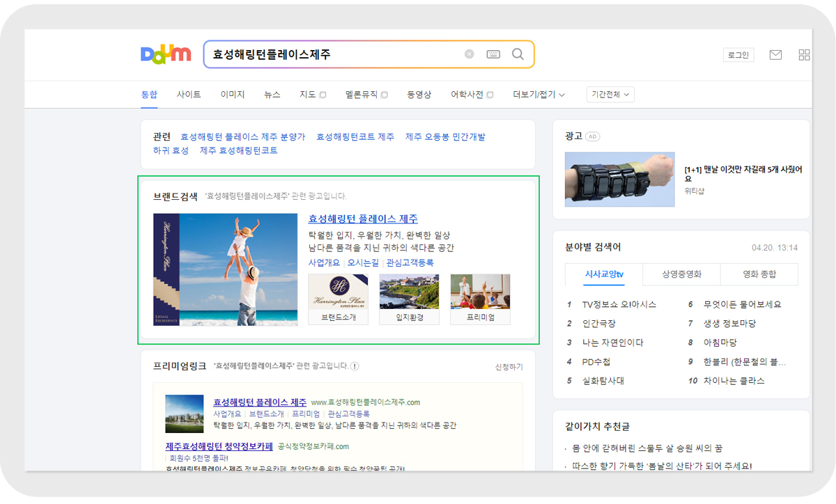Click the 로그인 button
836x504 pixels.
tap(738, 55)
